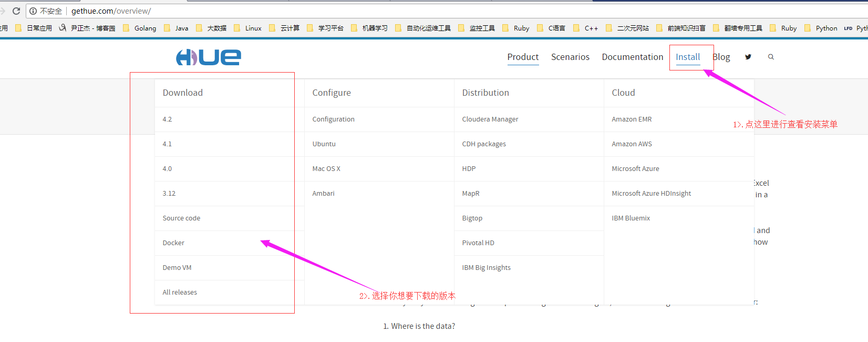Open the 监控工具 bookmark folder
The image size is (868, 342).
[476, 28]
